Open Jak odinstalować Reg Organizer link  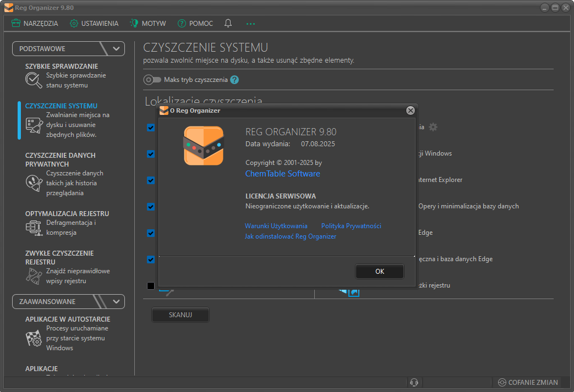(290, 236)
